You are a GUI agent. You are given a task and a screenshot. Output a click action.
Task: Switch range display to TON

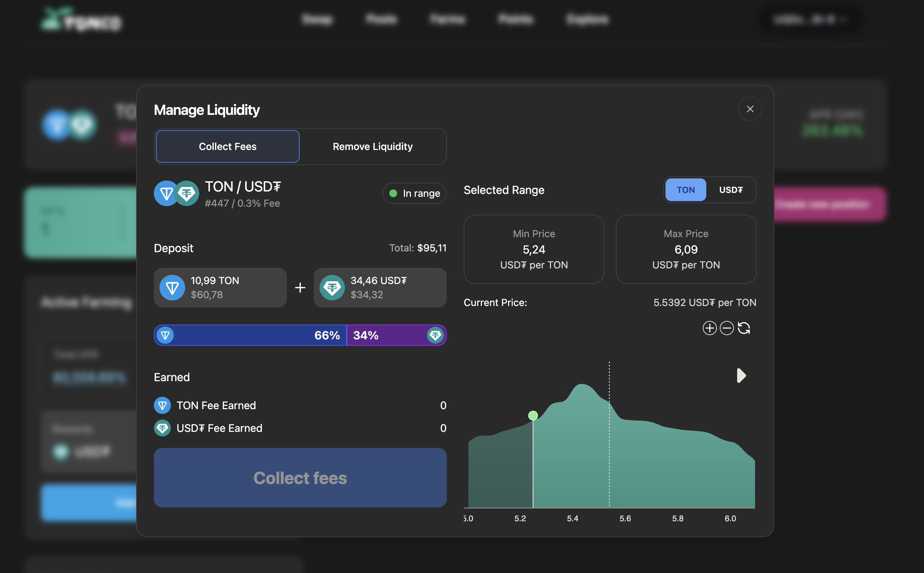[685, 190]
